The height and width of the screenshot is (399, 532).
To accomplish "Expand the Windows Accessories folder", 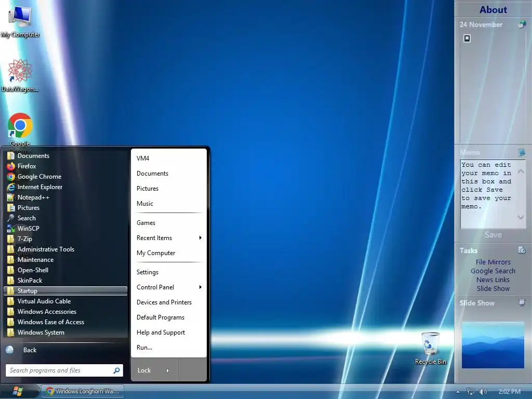I will click(x=65, y=312).
